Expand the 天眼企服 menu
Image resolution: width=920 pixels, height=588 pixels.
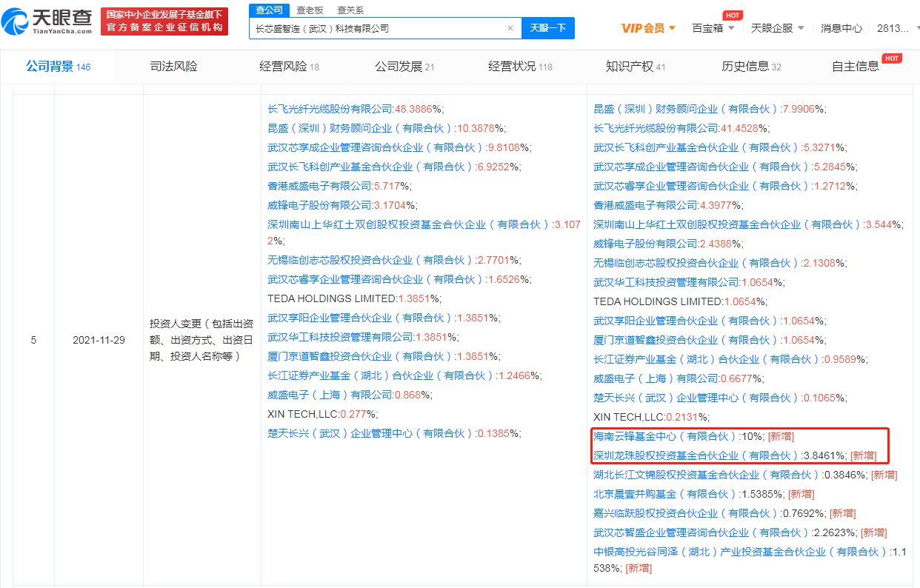pyautogui.click(x=777, y=28)
